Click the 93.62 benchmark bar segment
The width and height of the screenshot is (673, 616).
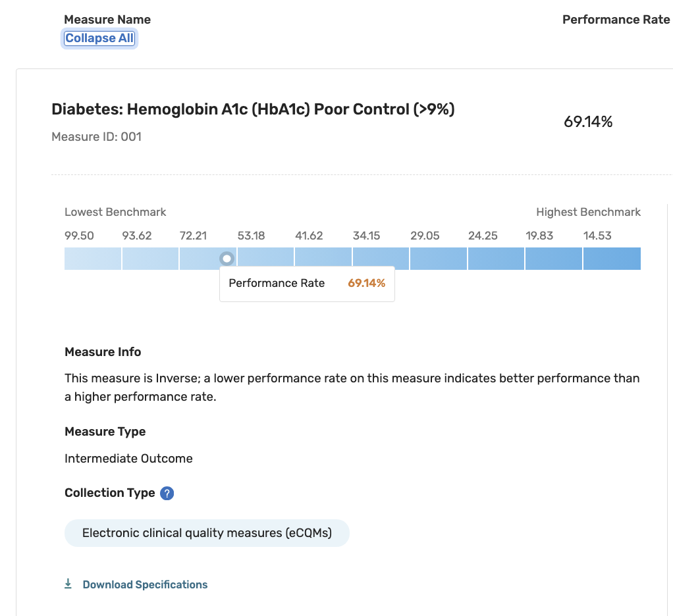click(150, 259)
